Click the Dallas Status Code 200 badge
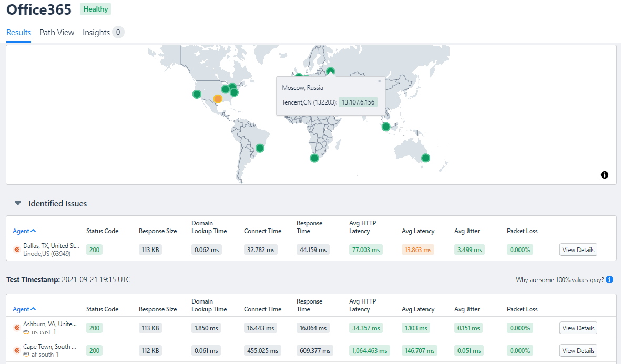Screen dimensions: 621x364 pos(94,249)
